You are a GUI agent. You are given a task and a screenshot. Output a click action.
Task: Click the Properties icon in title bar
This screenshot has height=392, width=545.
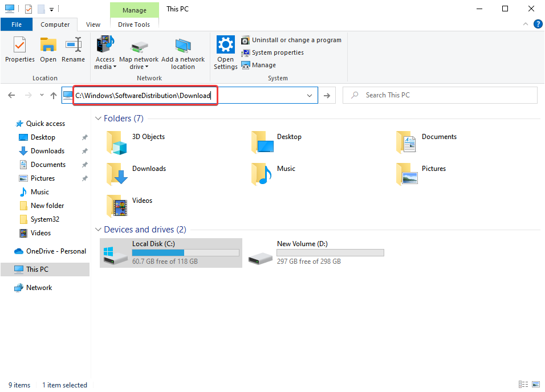click(29, 9)
